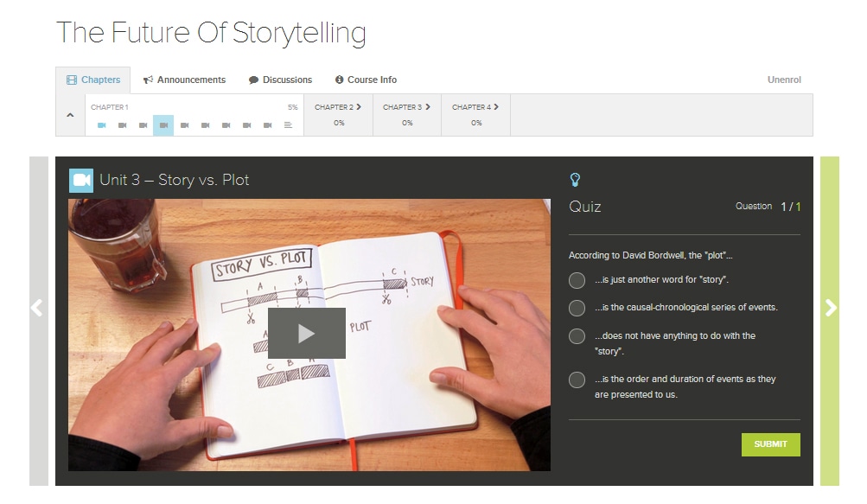Open the Chapters tab
This screenshot has width=867, height=504.
tap(92, 80)
